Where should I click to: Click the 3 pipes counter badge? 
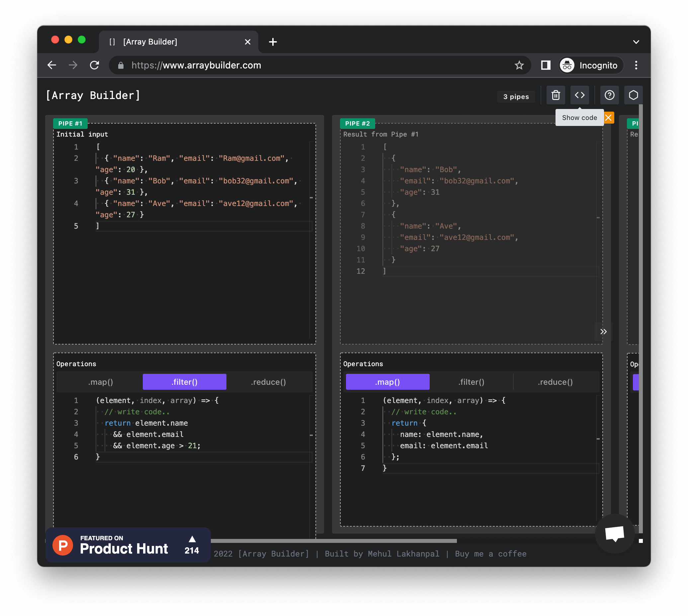pos(516,97)
